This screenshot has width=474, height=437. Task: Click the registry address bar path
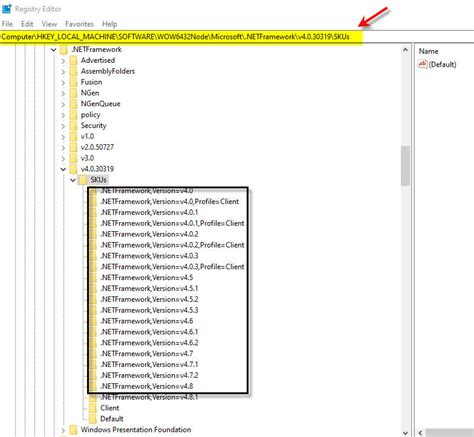(x=175, y=37)
